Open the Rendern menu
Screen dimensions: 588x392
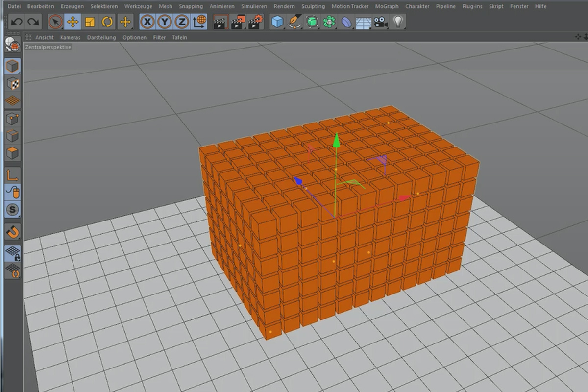284,6
